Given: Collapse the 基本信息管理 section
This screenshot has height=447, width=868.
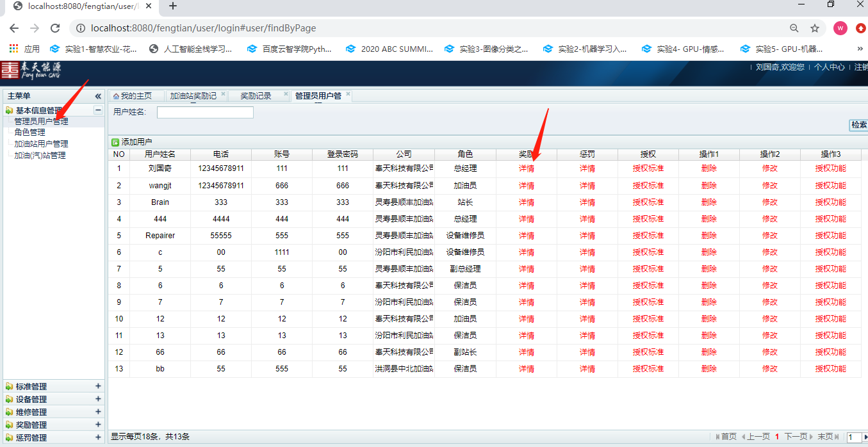Looking at the screenshot, I should click(x=98, y=110).
